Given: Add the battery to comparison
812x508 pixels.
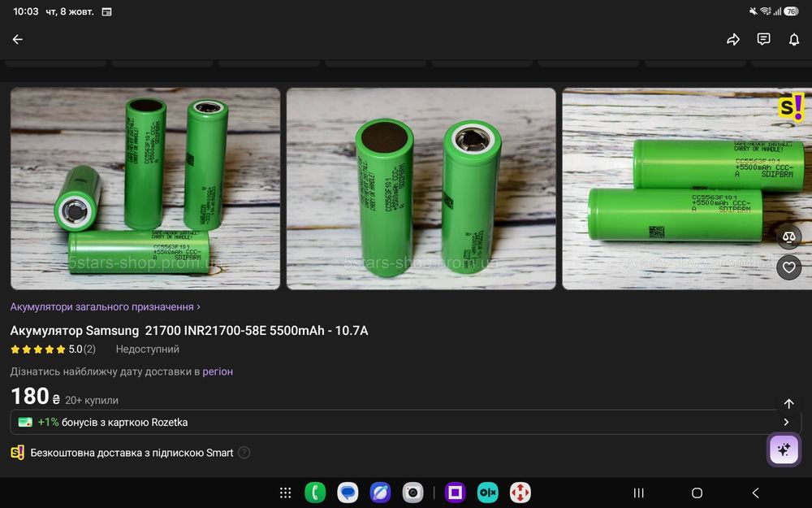Looking at the screenshot, I should (788, 237).
